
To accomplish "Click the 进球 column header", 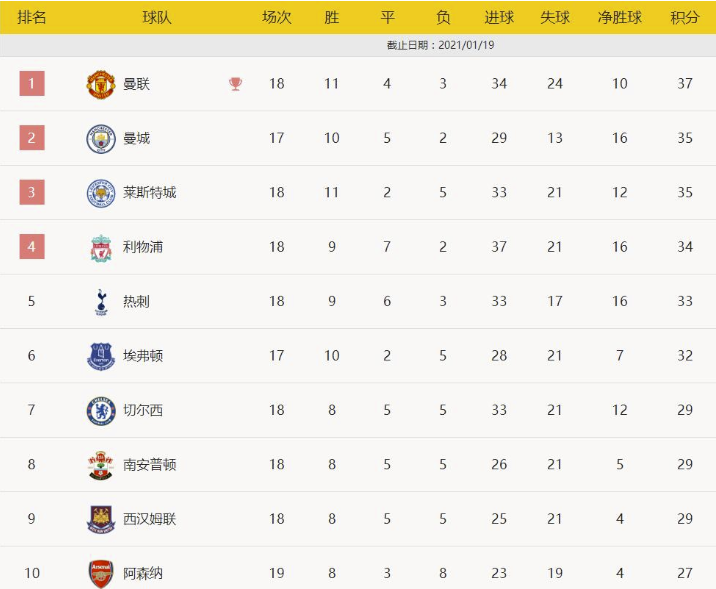I will tap(499, 17).
